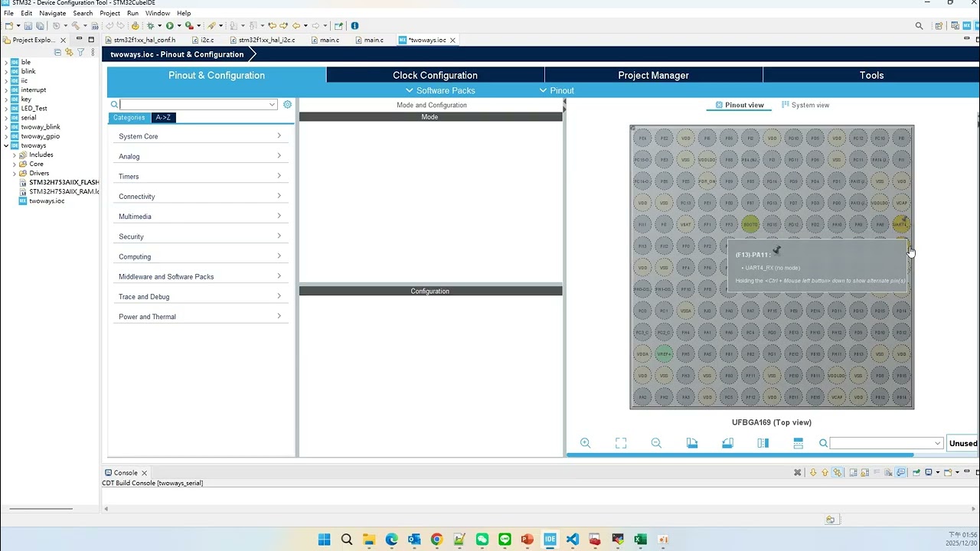Open Tools tab
Screen dimensions: 980x551
(871, 75)
